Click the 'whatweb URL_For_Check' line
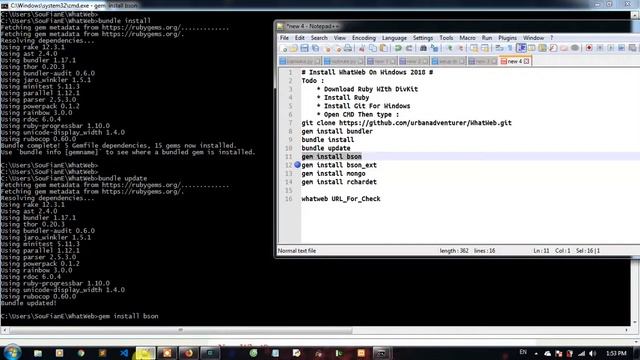This screenshot has height=360, width=640. pos(341,199)
